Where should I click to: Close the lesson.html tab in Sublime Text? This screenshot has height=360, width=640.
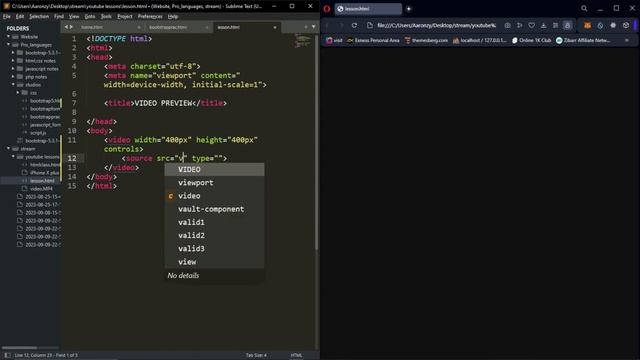[x=275, y=27]
